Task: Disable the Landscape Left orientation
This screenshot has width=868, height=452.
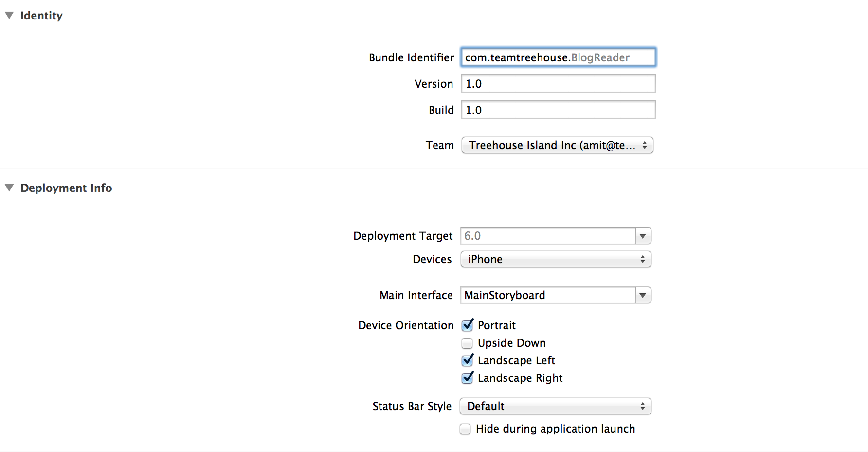Action: 467,361
